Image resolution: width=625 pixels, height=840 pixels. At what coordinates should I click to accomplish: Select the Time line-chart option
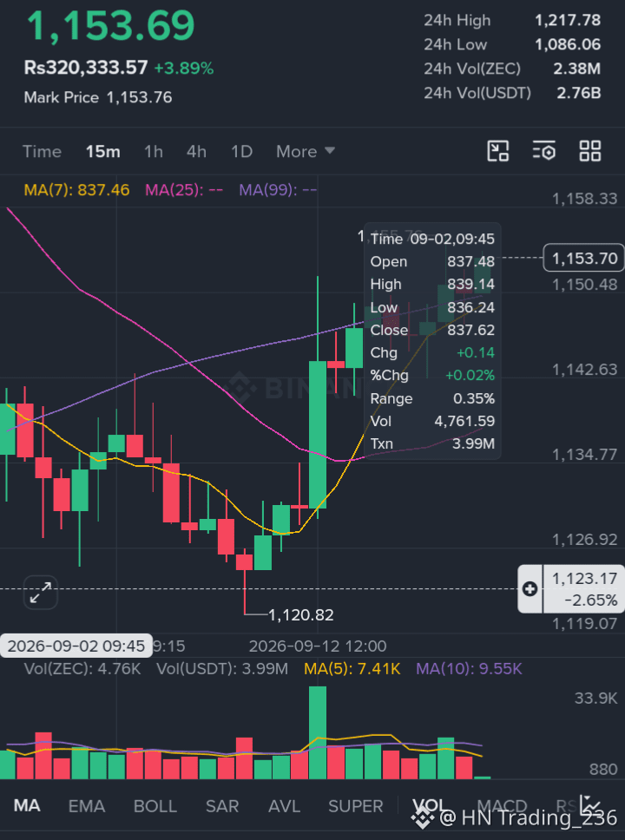point(42,152)
